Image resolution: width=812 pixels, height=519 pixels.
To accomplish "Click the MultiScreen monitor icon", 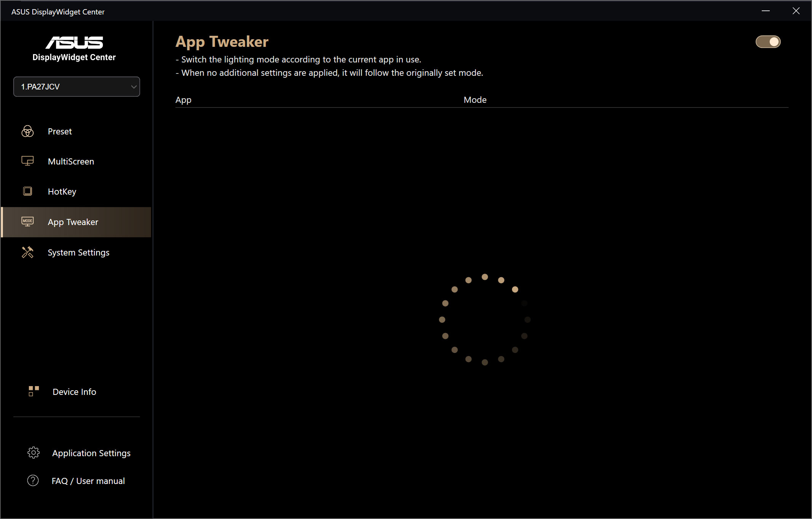I will (x=27, y=161).
